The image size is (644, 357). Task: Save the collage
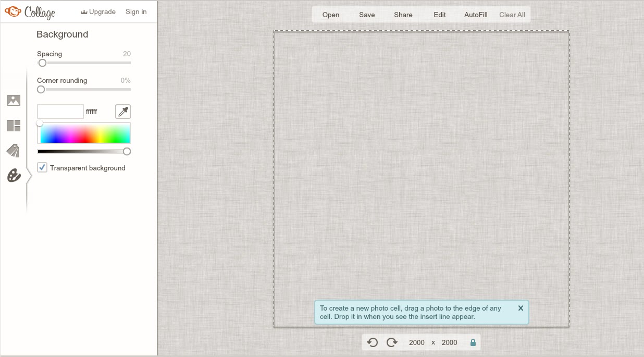click(367, 15)
